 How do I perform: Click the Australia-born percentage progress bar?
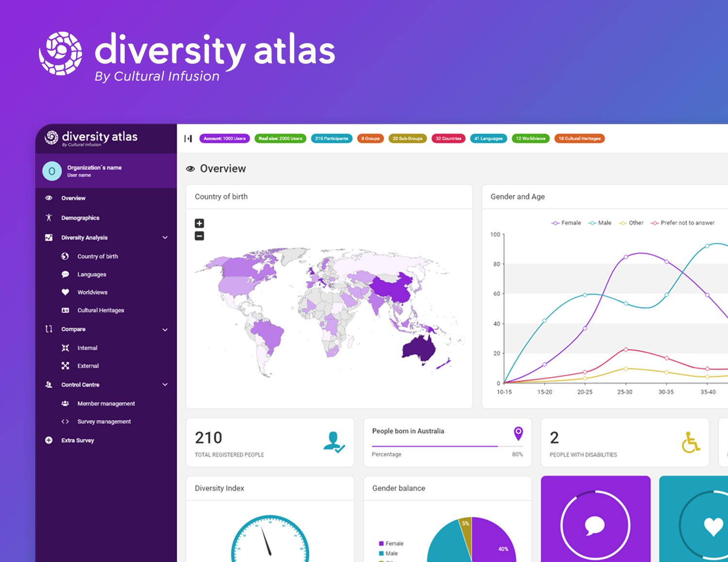(447, 446)
